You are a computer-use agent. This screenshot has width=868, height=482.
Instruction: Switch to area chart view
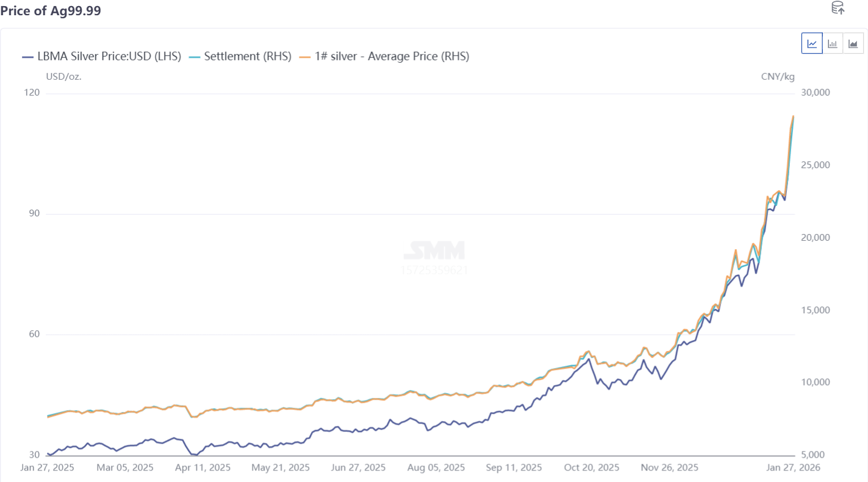(x=853, y=43)
